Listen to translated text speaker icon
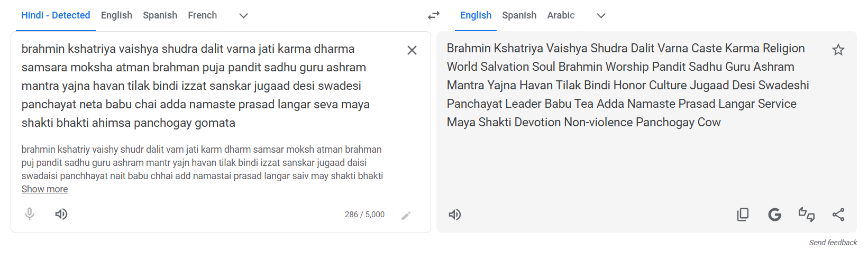Screen dimensions: 868x260 [455, 215]
